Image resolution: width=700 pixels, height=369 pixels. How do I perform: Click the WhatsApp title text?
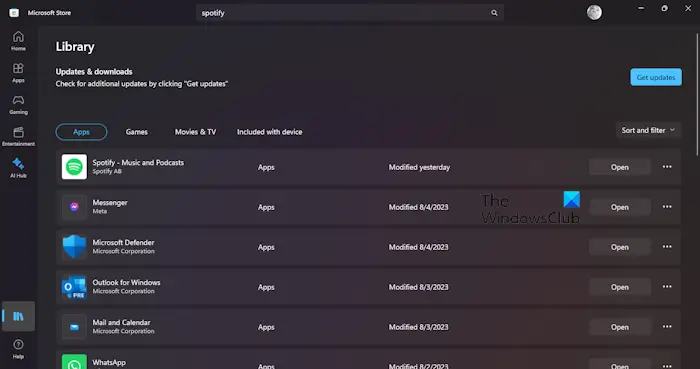click(x=109, y=362)
